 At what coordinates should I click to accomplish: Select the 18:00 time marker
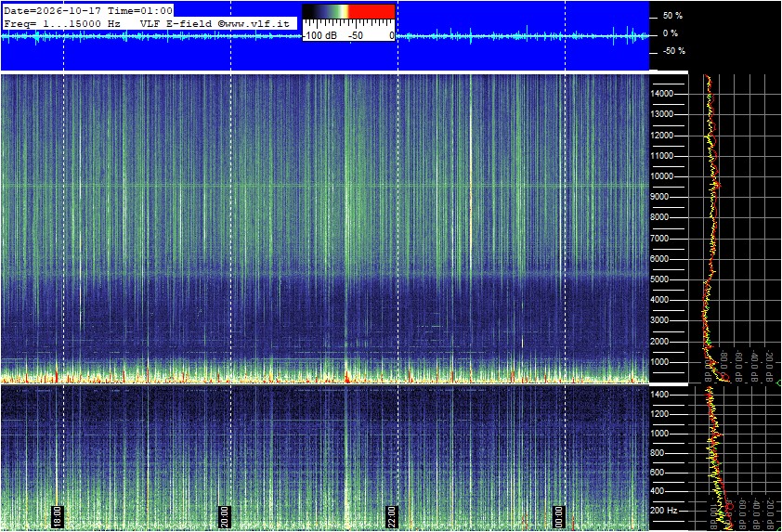click(x=57, y=517)
